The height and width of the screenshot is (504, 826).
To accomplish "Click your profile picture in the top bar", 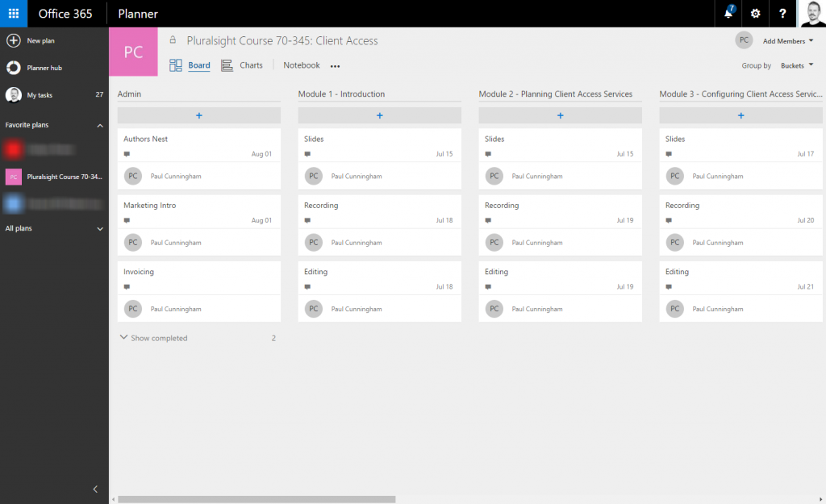I will click(x=813, y=14).
